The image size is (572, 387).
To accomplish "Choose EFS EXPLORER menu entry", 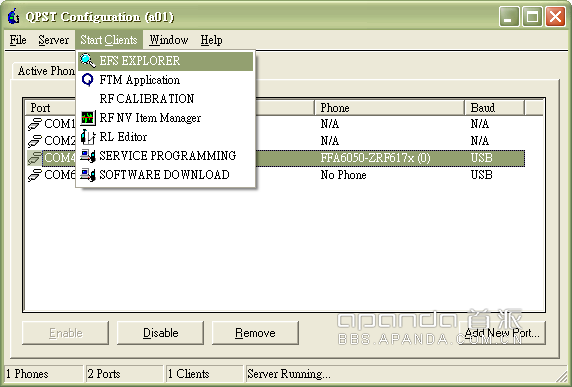I will (166, 61).
